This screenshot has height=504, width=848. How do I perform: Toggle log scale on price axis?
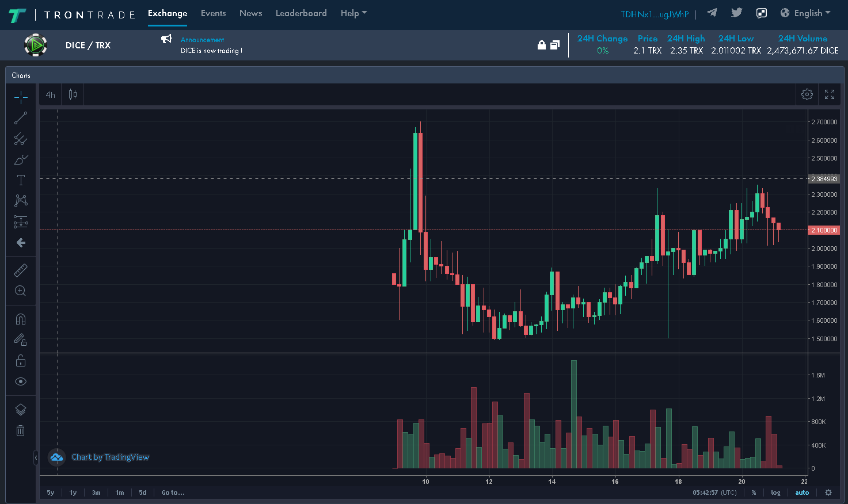pyautogui.click(x=775, y=492)
